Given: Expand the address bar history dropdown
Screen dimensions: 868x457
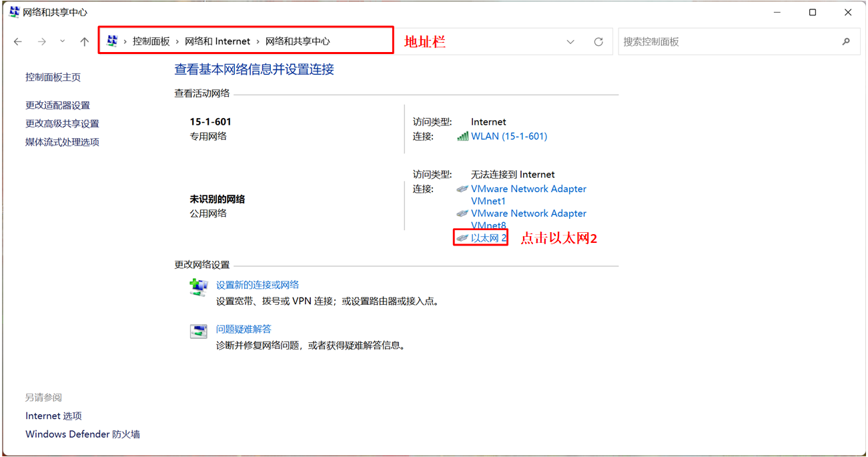Looking at the screenshot, I should 570,41.
